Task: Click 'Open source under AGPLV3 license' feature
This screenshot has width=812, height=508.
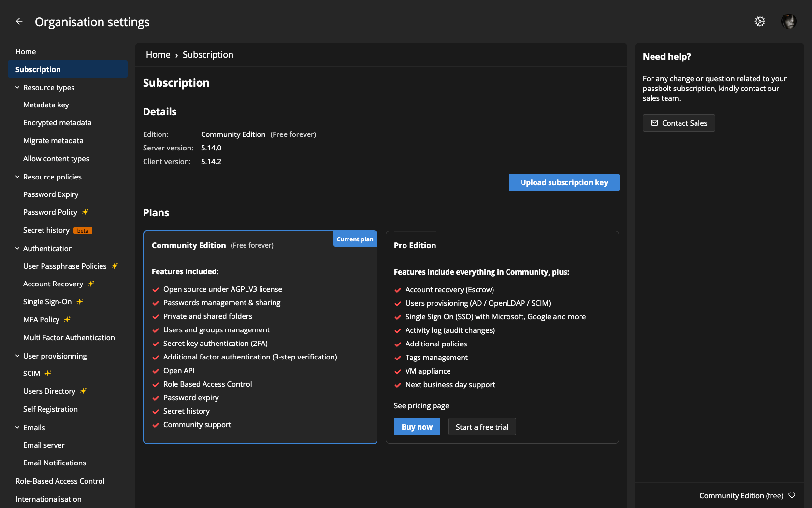Action: (x=223, y=289)
